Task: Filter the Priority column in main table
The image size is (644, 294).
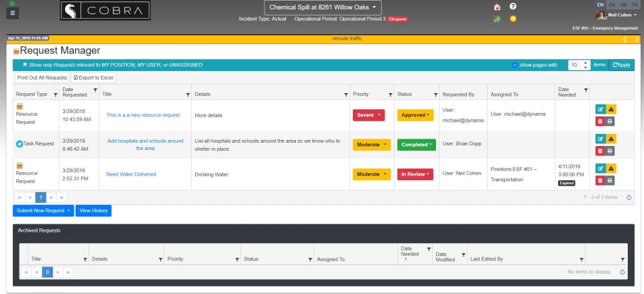Action: (x=390, y=94)
